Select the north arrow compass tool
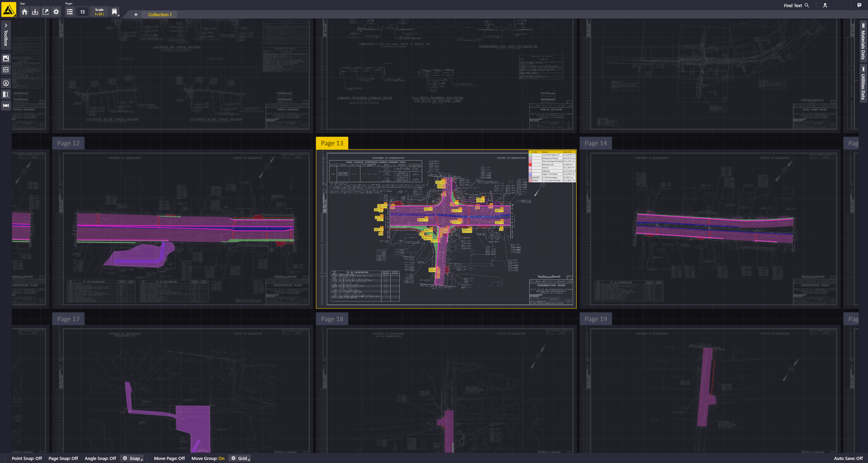This screenshot has width=868, height=463. pyautogui.click(x=6, y=83)
